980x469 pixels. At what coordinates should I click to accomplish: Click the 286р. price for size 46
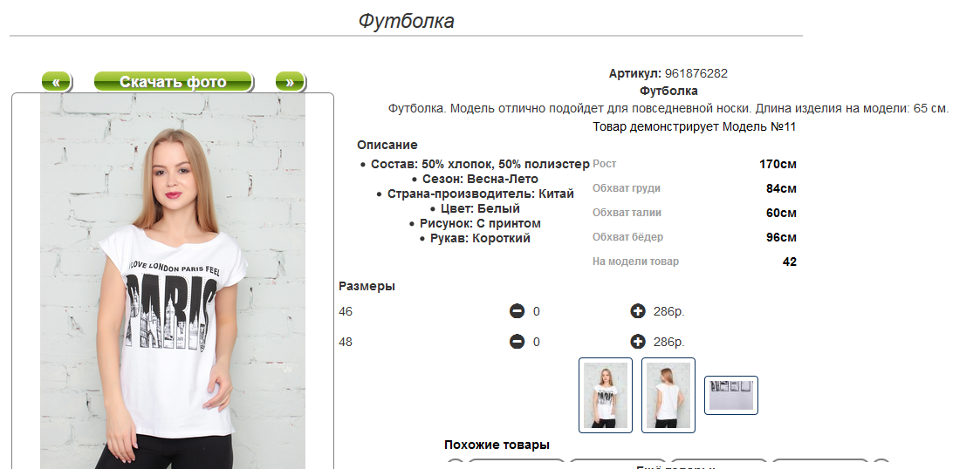pos(668,311)
